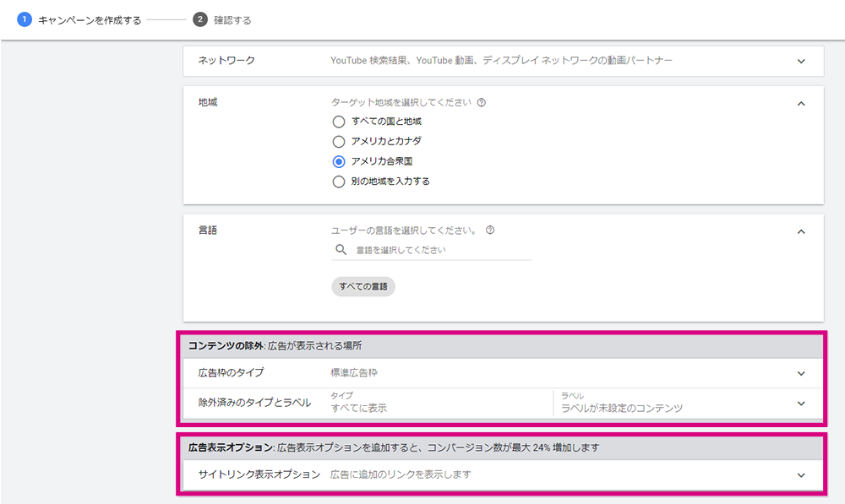Screen dimensions: 845x504
Task: Click the 地域 section title
Action: [208, 102]
